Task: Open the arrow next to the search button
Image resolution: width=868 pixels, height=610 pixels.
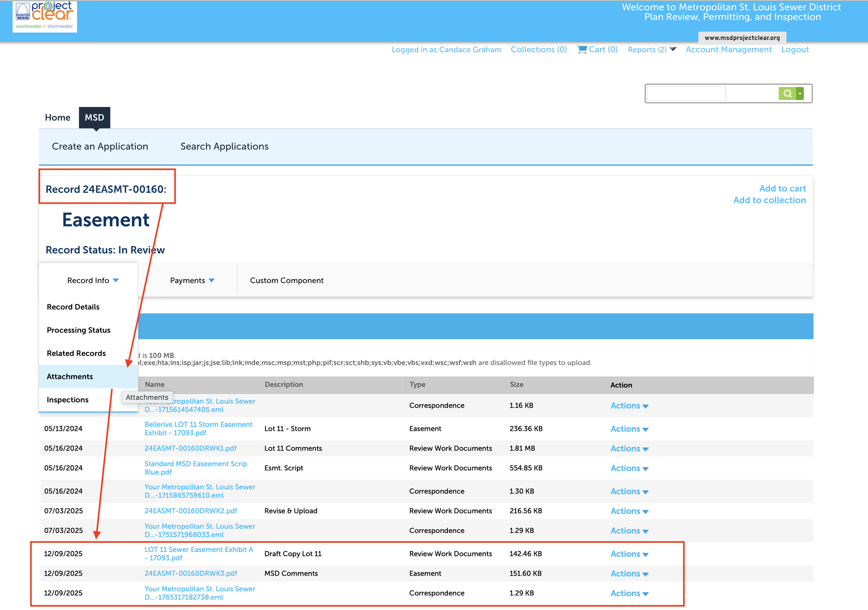Action: click(800, 93)
